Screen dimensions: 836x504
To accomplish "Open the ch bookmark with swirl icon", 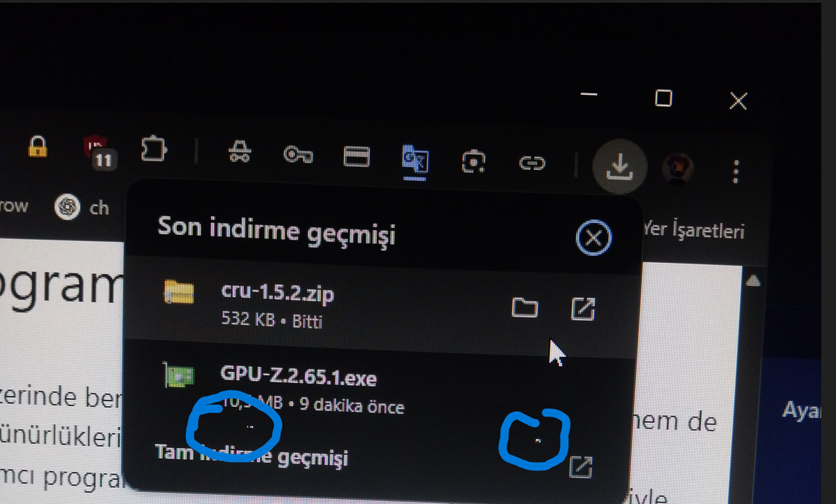I will pos(82,208).
